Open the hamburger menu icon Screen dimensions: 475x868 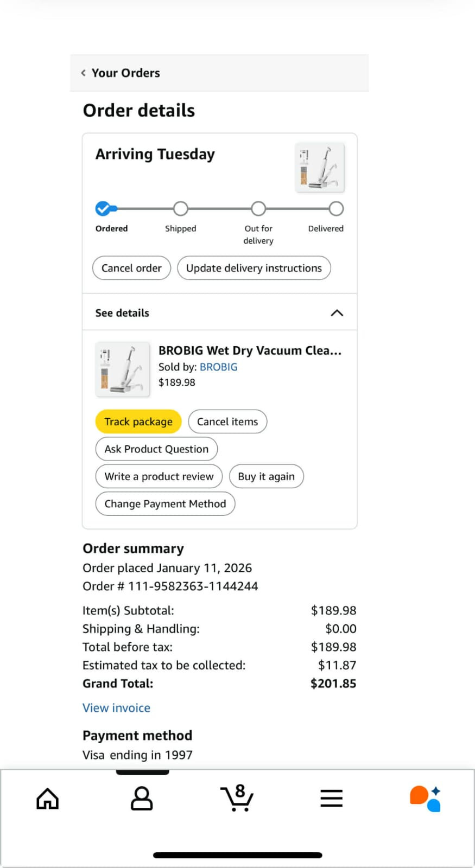pyautogui.click(x=331, y=799)
